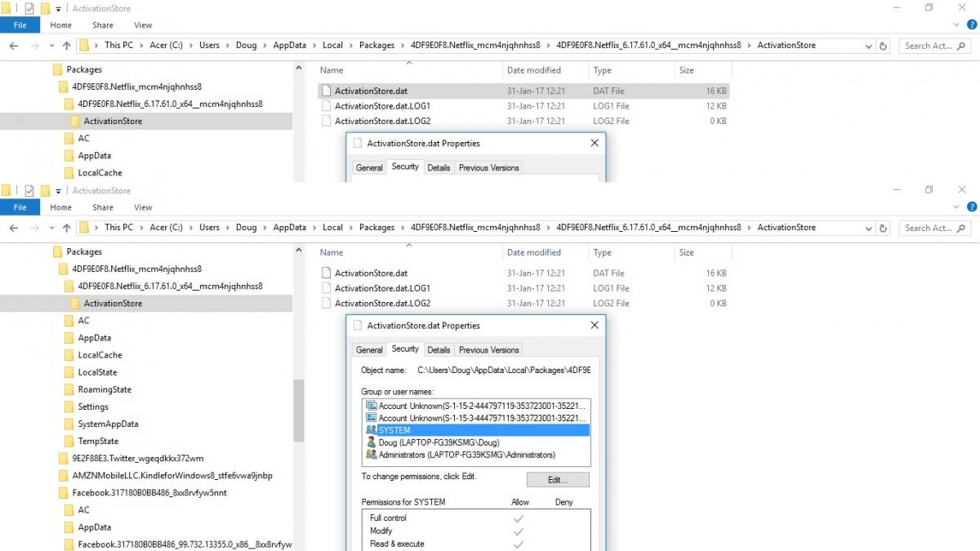Screen dimensions: 980x551
Task: Click the ActivationStore.dat.LOG1 file icon, lower window
Action: click(x=327, y=288)
